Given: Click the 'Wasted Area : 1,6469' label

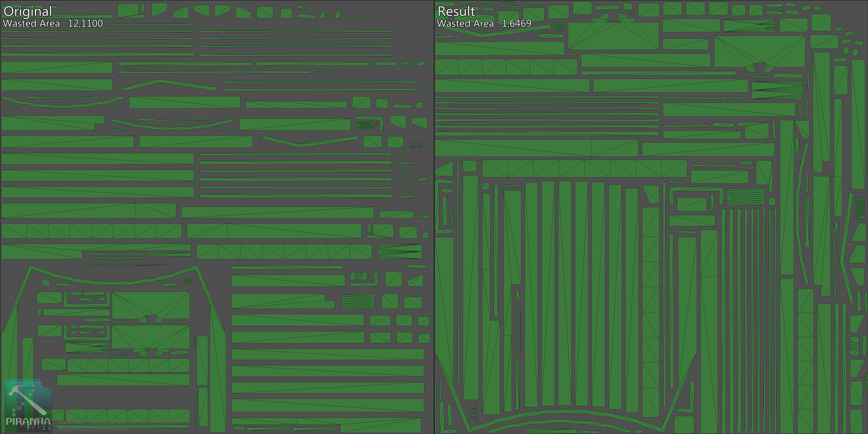Looking at the screenshot, I should (x=484, y=24).
